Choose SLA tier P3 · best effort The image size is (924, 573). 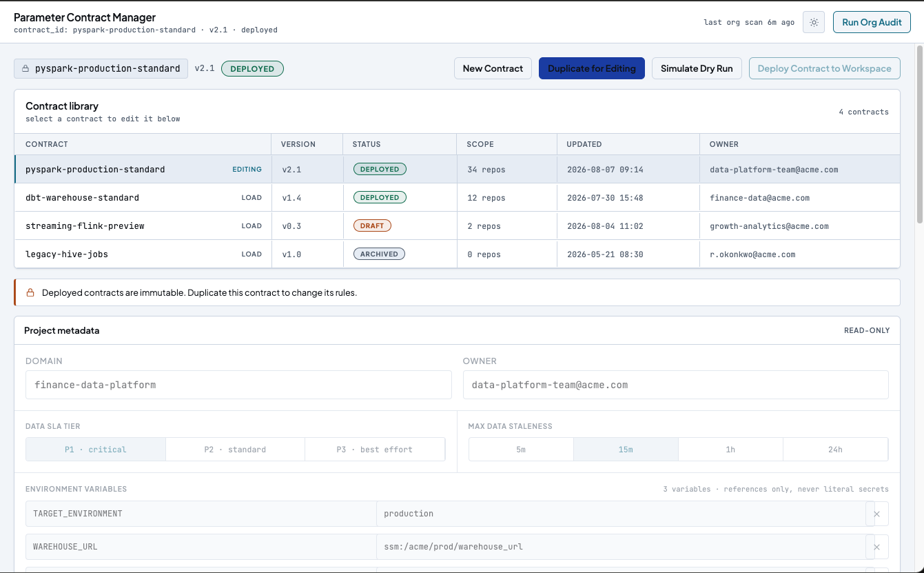coord(374,450)
